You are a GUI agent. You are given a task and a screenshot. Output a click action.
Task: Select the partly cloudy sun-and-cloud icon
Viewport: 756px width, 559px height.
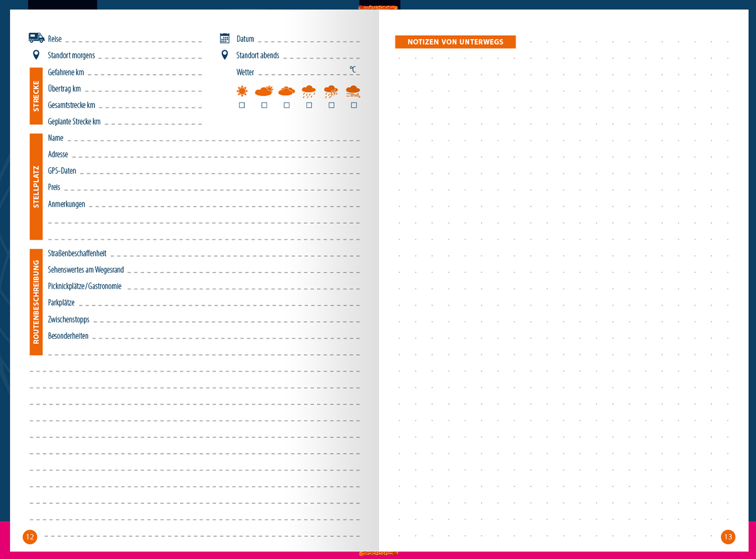[264, 91]
